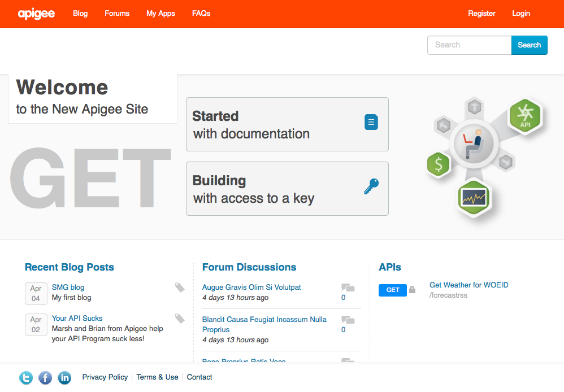
Task: Open My Apps in top navigation
Action: pos(160,14)
